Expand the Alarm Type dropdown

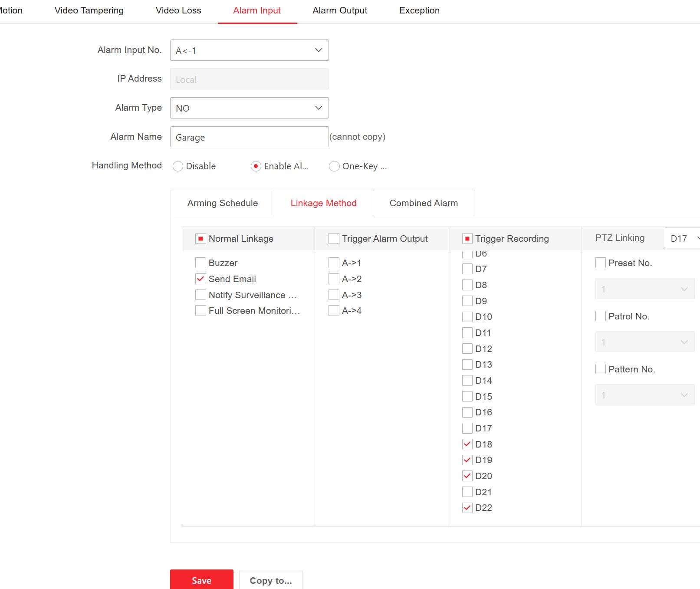coord(249,108)
